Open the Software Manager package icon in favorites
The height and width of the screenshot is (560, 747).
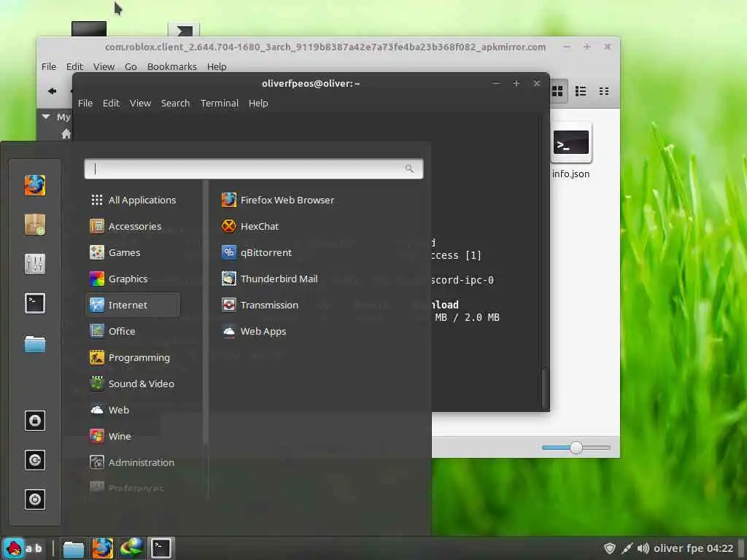pyautogui.click(x=35, y=225)
